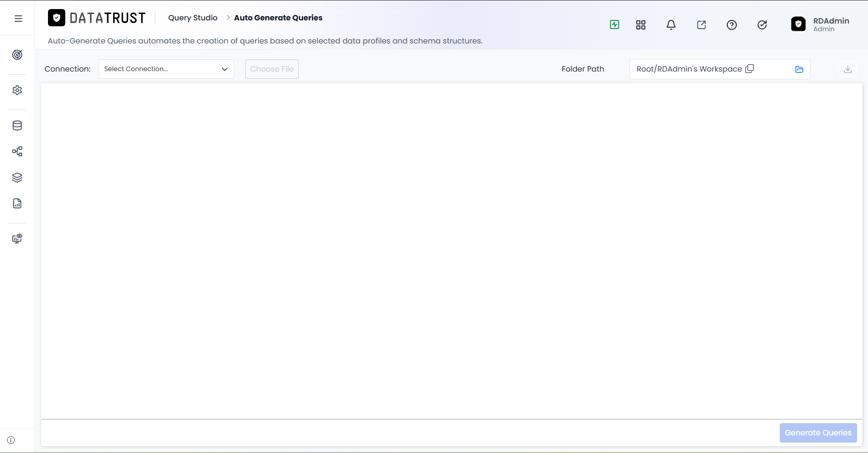Open the report chart sidebar icon

tap(17, 203)
